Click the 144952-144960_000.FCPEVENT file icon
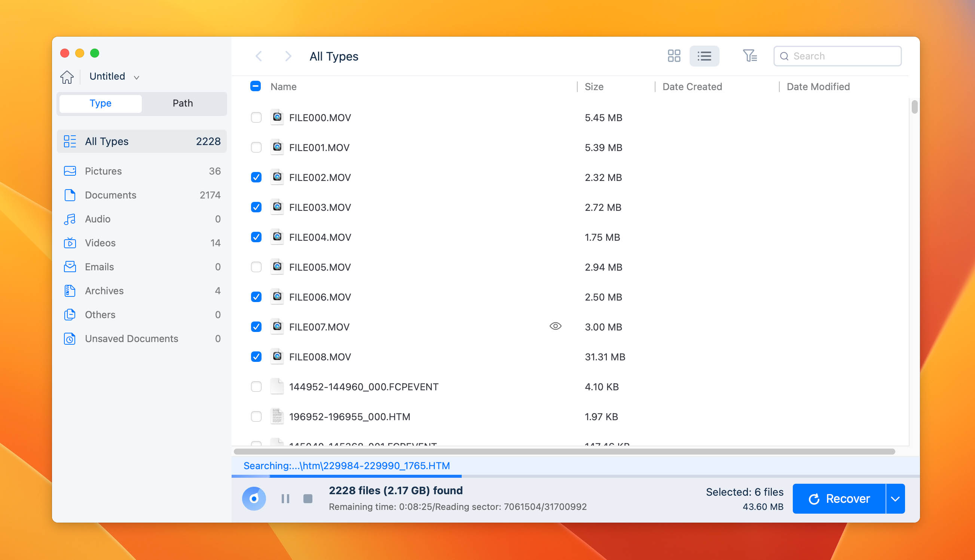 click(277, 386)
